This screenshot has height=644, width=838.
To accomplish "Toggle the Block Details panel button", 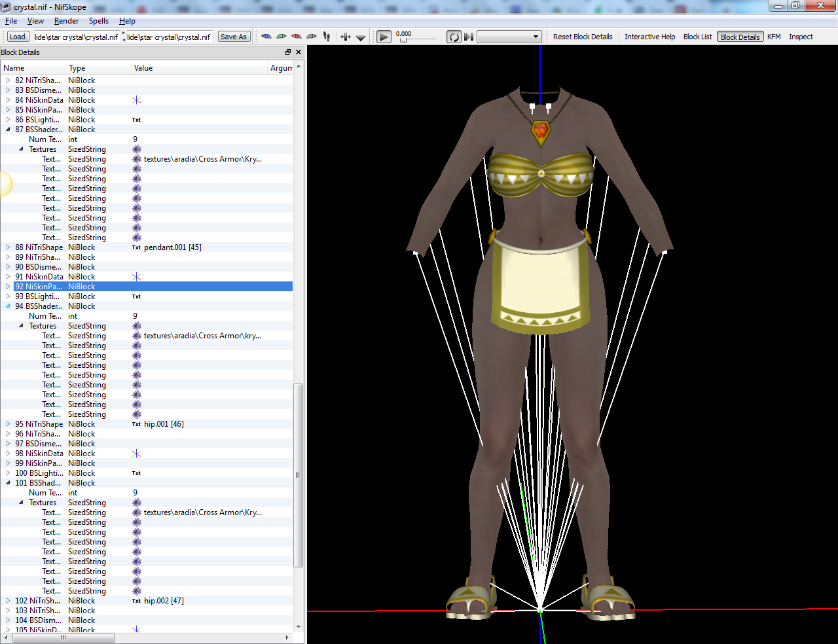I will 740,37.
